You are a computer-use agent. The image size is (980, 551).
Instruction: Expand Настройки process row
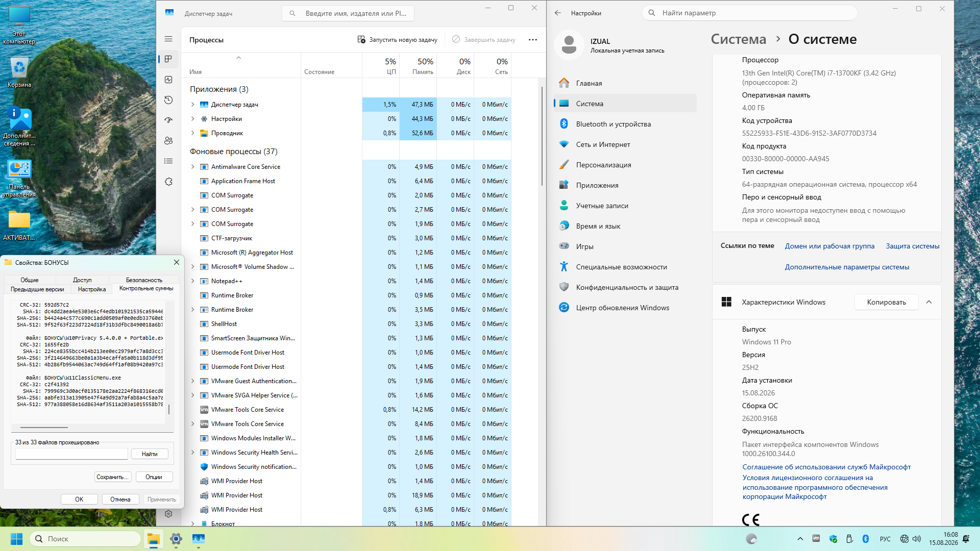192,119
